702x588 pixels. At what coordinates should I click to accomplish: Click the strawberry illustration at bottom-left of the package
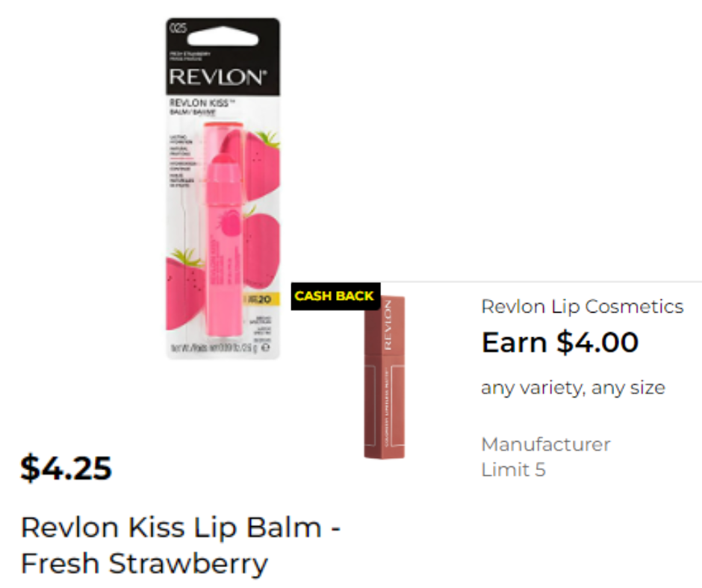click(x=185, y=290)
